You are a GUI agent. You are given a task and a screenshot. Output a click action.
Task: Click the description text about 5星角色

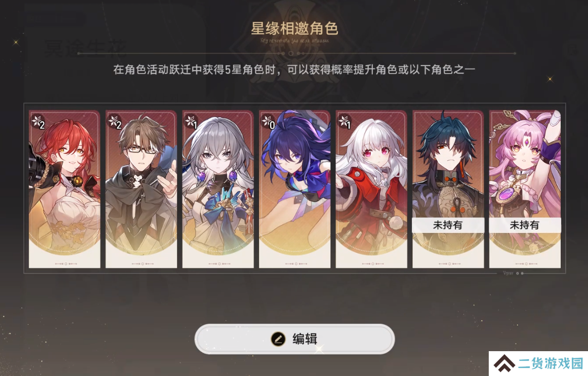[x=294, y=70]
